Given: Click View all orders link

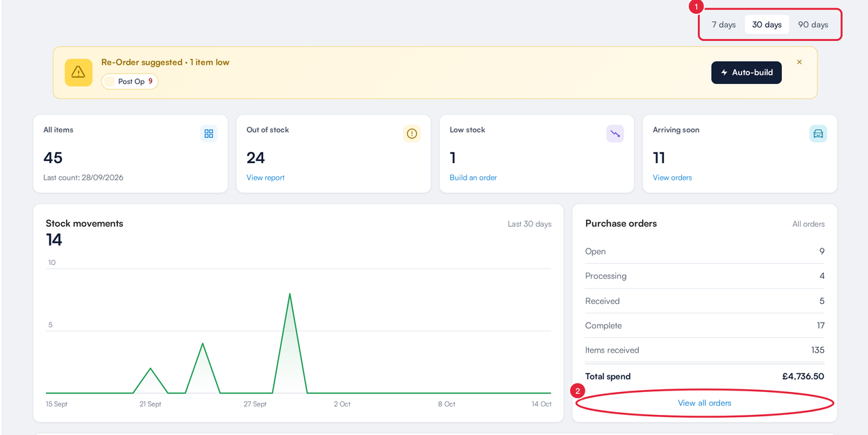Looking at the screenshot, I should point(704,403).
